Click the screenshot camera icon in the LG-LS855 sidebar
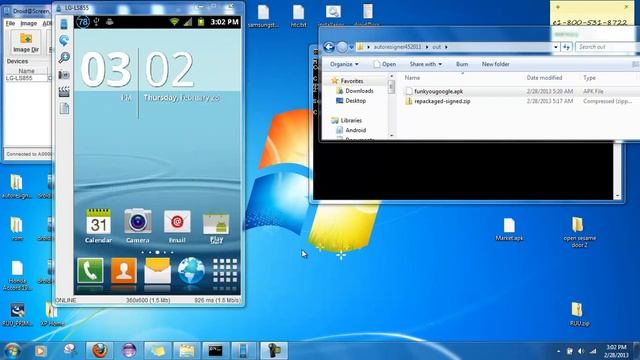This screenshot has width=640, height=360. click(64, 75)
